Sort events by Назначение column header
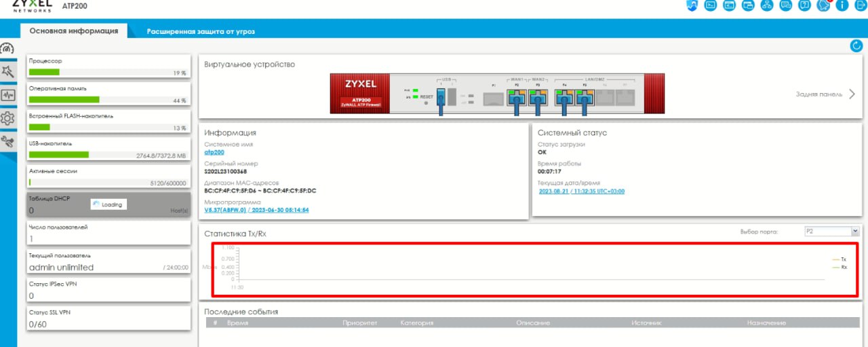Viewport: 868px width, 347px height. coord(766,323)
